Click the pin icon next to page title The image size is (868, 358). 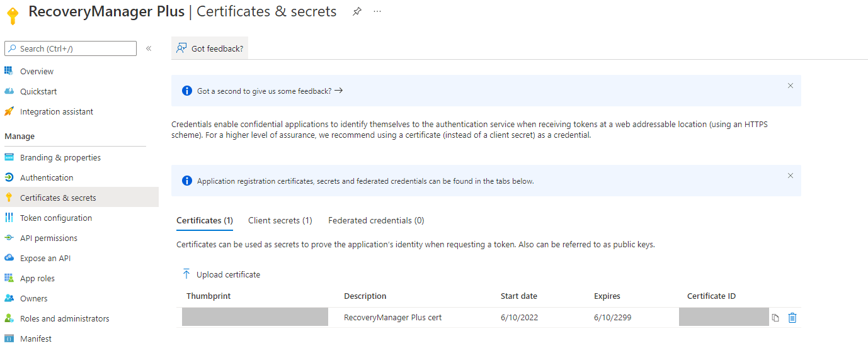(357, 11)
